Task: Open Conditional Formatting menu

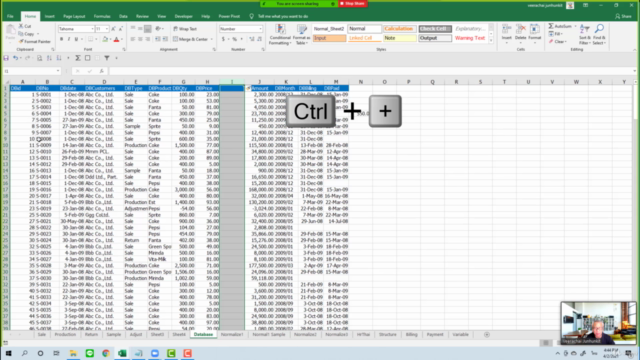Action: [280, 35]
